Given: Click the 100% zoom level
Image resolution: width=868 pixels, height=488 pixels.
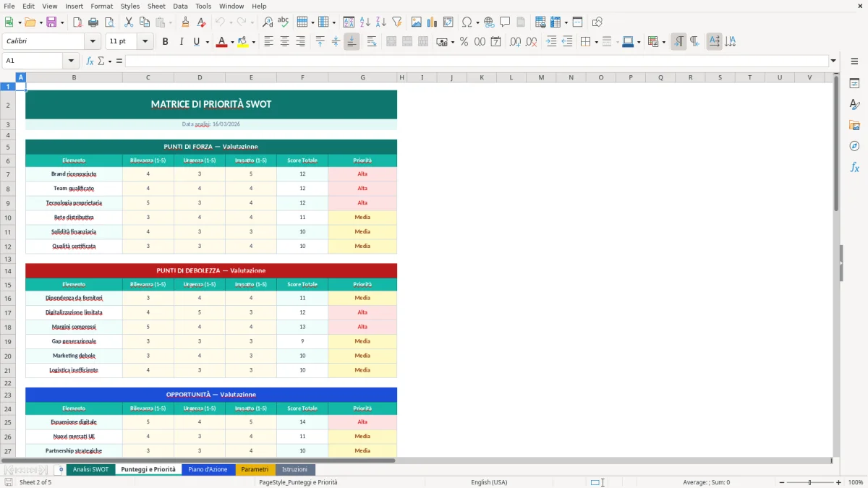Looking at the screenshot, I should [x=856, y=482].
